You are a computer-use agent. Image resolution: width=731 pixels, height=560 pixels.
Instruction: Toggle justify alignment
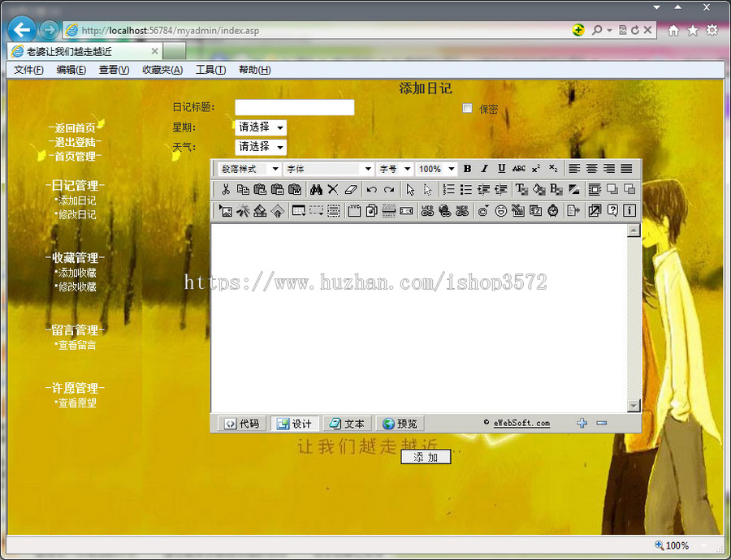click(x=626, y=168)
